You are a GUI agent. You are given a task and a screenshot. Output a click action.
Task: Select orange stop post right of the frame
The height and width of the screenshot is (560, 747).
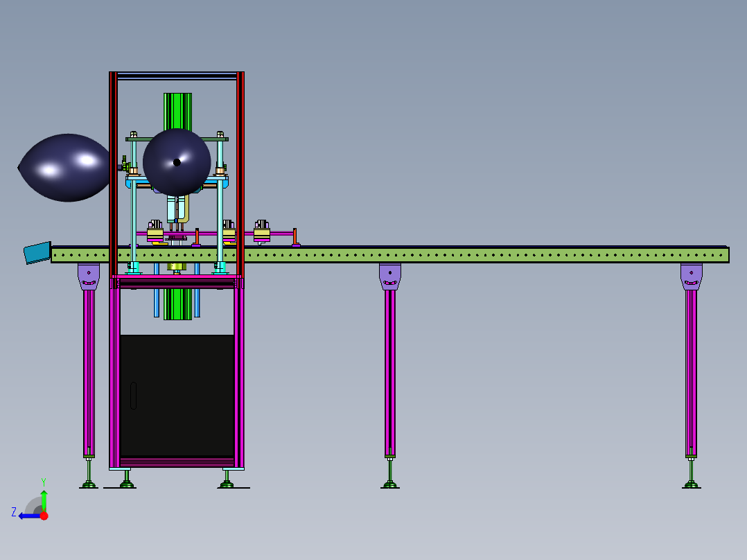pyautogui.click(x=295, y=237)
